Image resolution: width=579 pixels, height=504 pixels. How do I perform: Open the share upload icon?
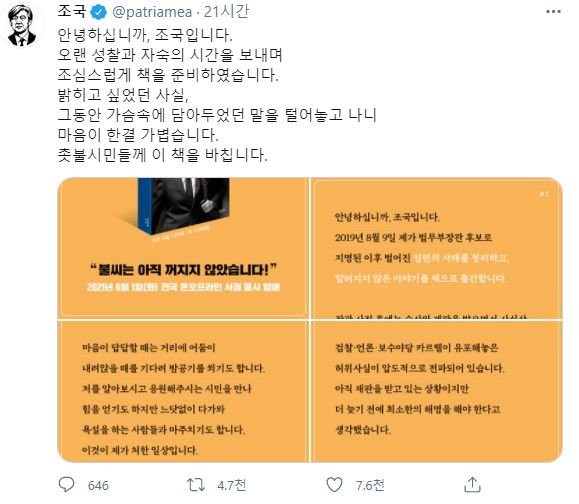tap(472, 484)
